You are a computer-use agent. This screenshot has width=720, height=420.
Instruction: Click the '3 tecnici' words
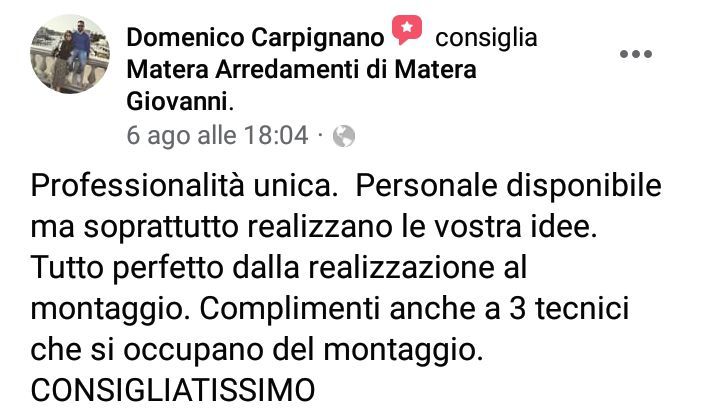click(x=569, y=309)
